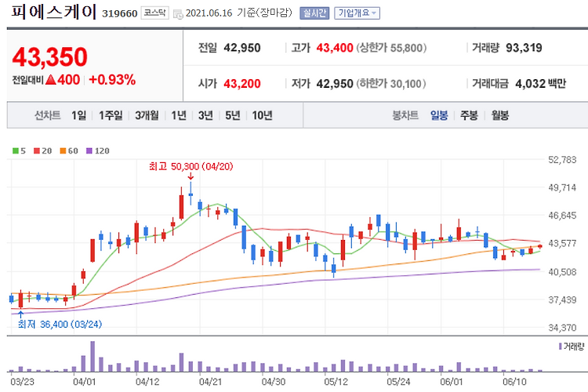Click the tallest volume bar near 04/01

(93, 357)
